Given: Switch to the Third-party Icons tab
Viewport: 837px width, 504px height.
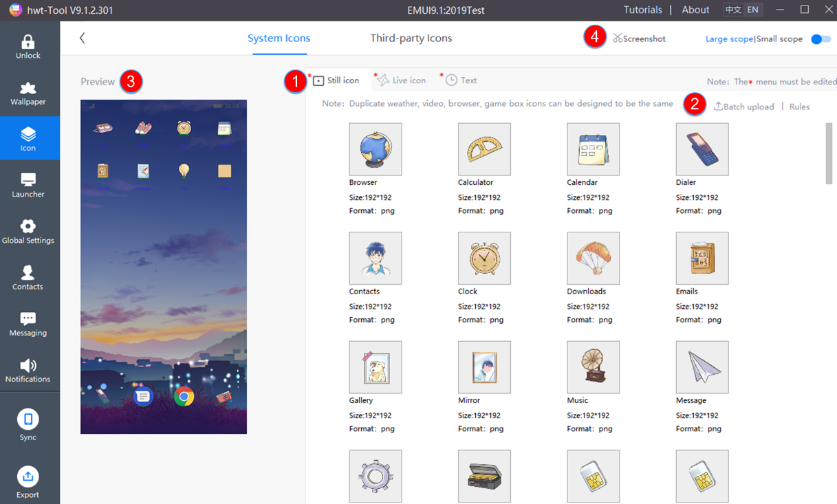Looking at the screenshot, I should pos(411,38).
